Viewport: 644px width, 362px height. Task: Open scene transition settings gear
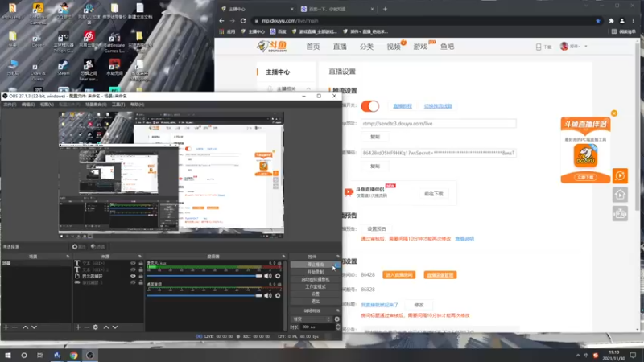[336, 319]
